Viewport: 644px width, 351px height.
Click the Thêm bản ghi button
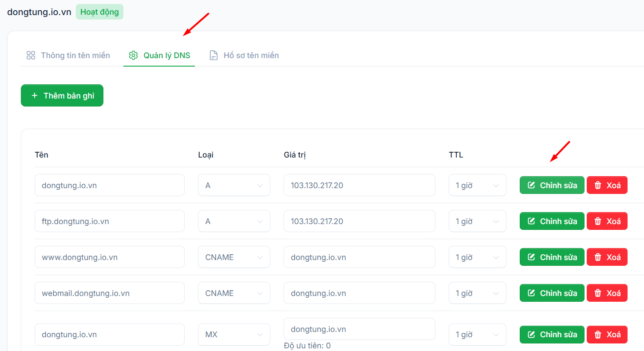(62, 95)
